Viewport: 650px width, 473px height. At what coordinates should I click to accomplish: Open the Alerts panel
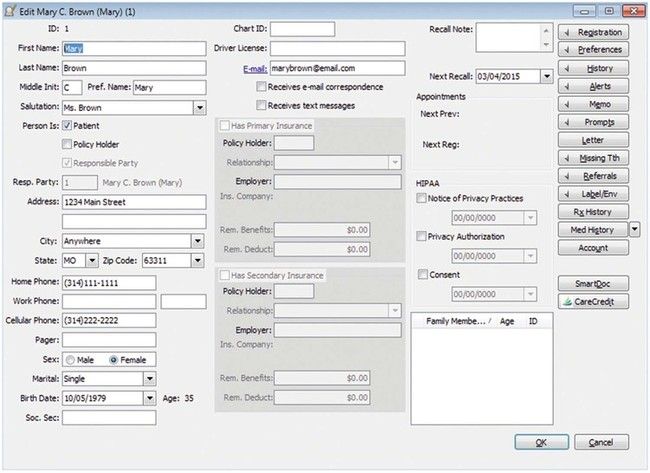pyautogui.click(x=592, y=87)
